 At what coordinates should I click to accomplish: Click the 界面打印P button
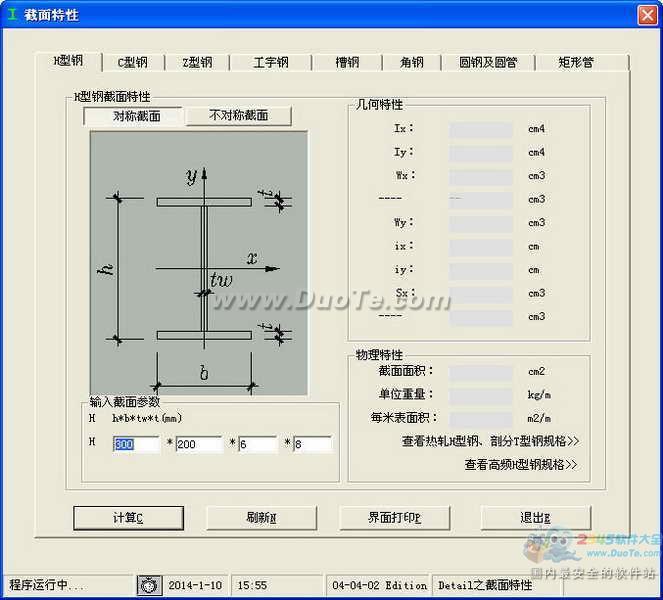pyautogui.click(x=395, y=518)
